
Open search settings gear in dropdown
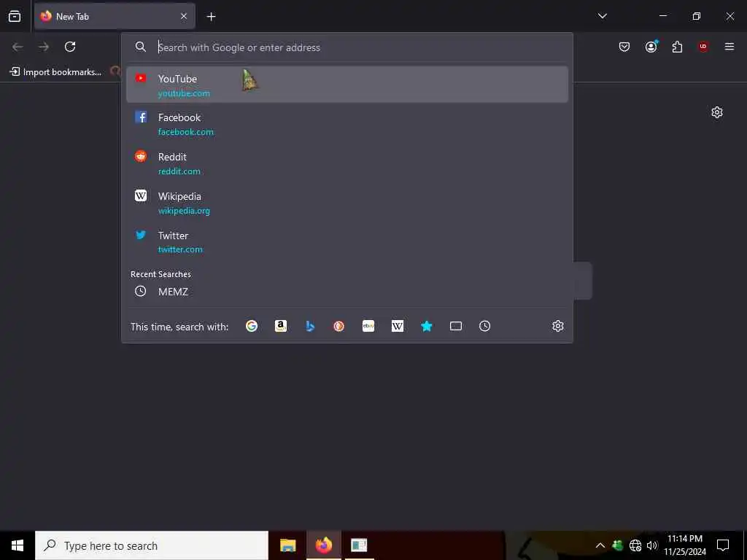click(x=558, y=326)
